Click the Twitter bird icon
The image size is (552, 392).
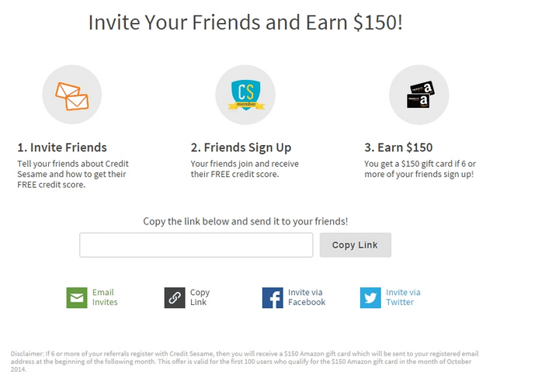pos(370,298)
